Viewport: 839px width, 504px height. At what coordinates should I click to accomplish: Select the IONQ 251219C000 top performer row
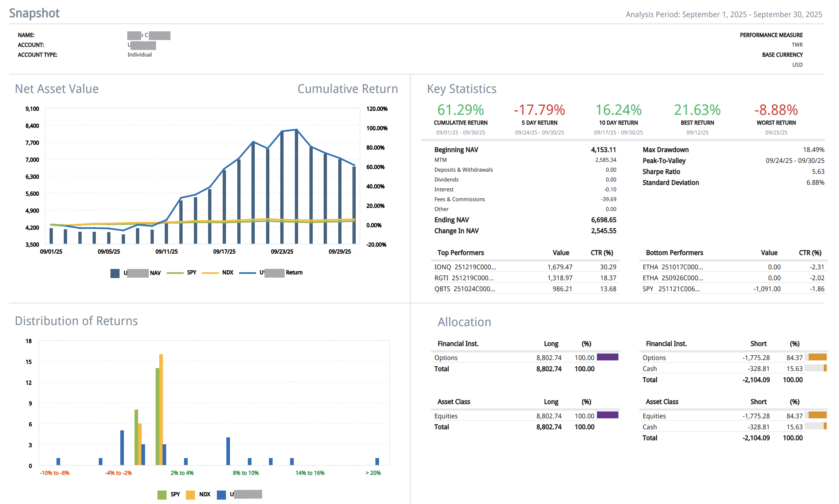point(465,267)
